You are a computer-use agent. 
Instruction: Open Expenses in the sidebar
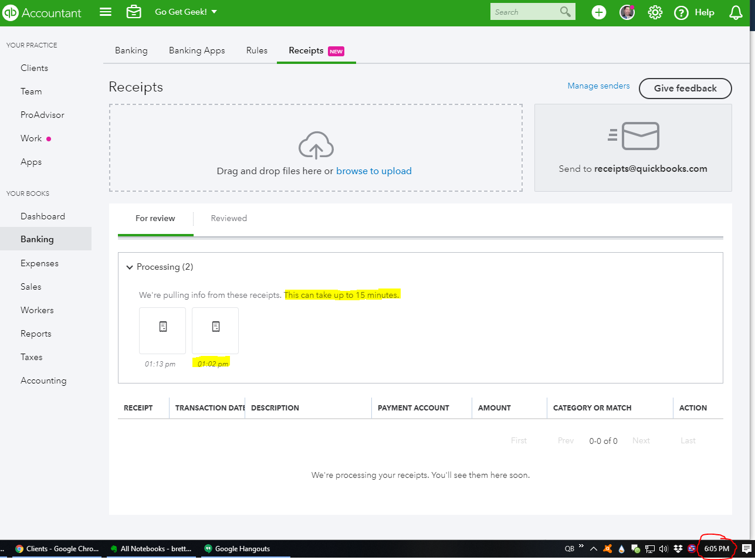[x=39, y=263]
